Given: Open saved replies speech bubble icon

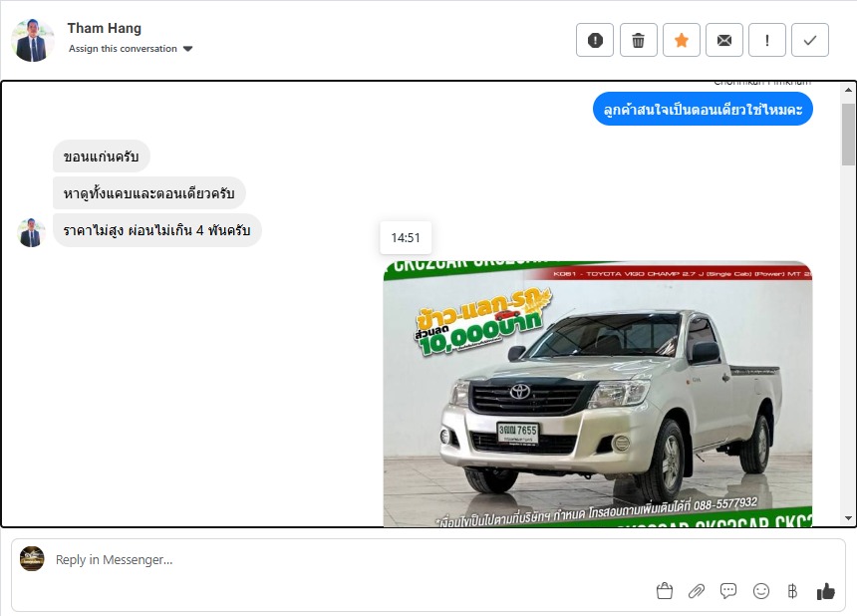Looking at the screenshot, I should 728,591.
